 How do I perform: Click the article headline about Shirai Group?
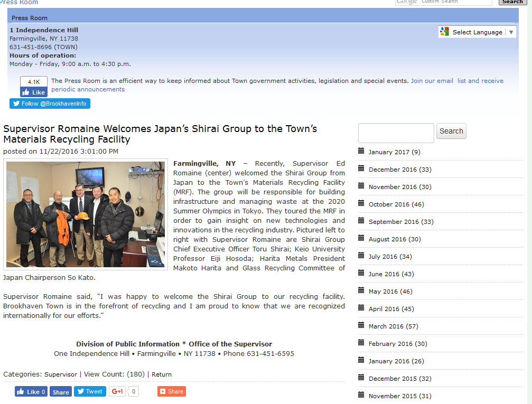(x=160, y=134)
